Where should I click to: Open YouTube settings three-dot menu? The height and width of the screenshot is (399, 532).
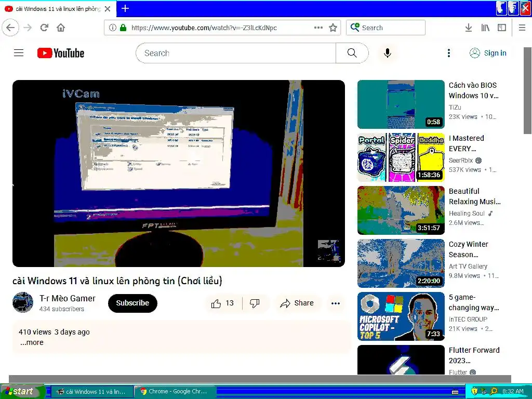click(448, 53)
